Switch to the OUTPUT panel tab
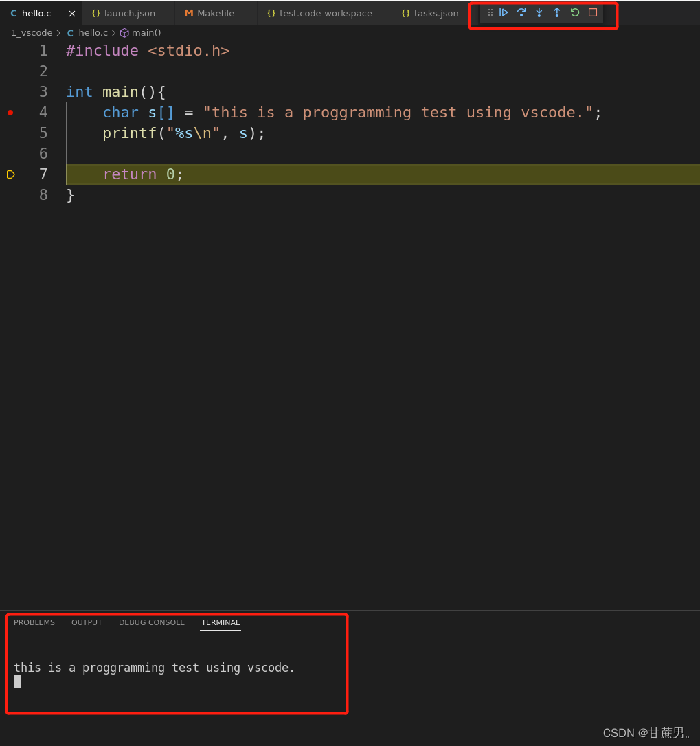This screenshot has width=700, height=746. (87, 622)
